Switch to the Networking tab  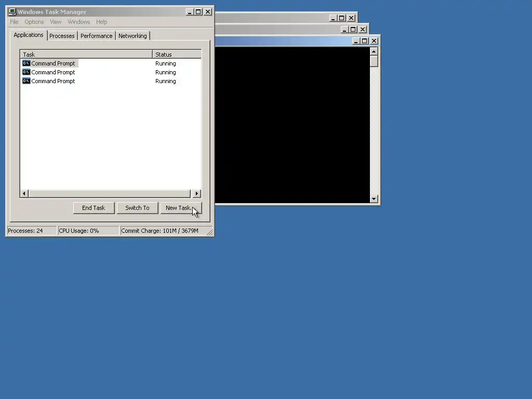[132, 36]
